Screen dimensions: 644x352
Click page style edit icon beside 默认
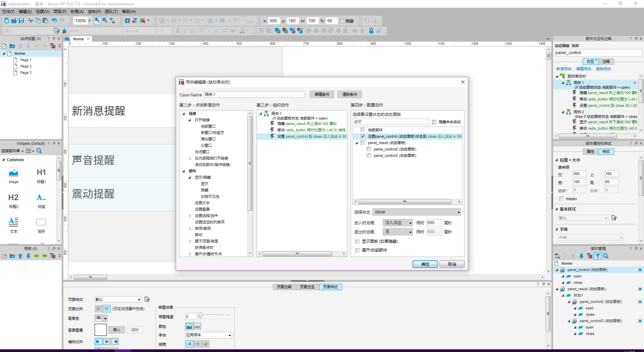pos(147,299)
